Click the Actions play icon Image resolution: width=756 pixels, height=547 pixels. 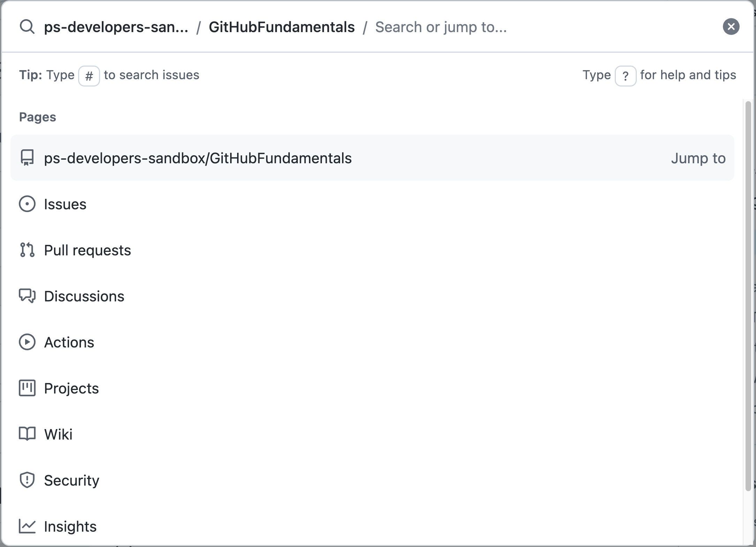pyautogui.click(x=27, y=342)
